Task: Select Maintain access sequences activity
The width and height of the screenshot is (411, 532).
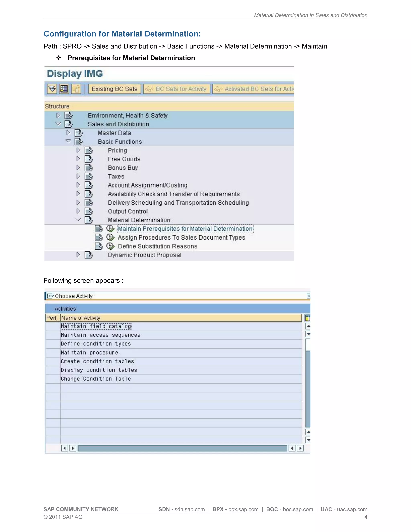Action: [x=101, y=335]
